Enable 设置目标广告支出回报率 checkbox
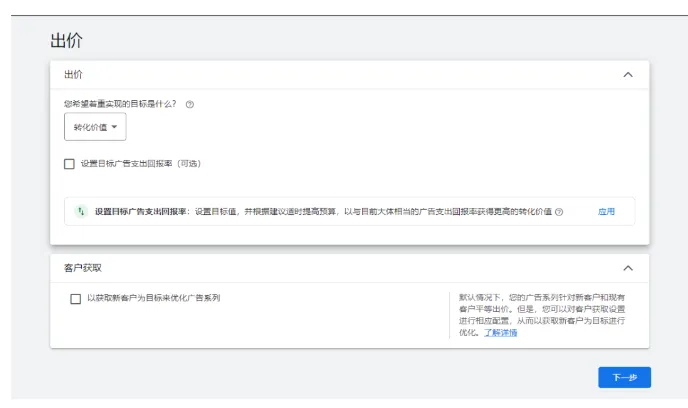Viewport: 688px width, 408px height. (69, 164)
